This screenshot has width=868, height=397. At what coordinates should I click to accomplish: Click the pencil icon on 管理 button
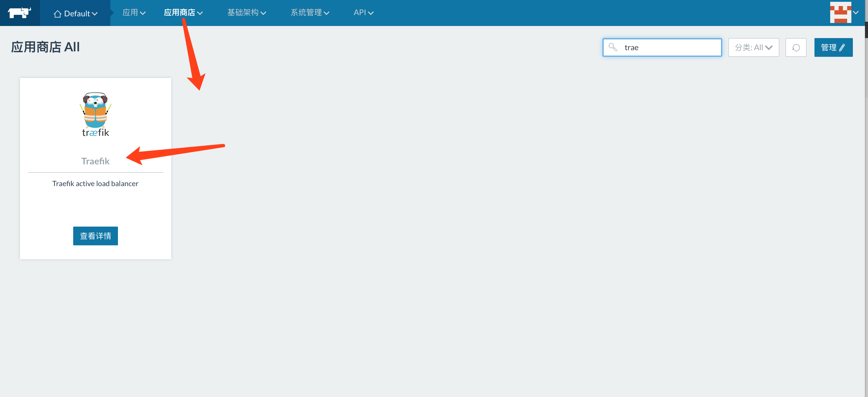click(x=842, y=47)
